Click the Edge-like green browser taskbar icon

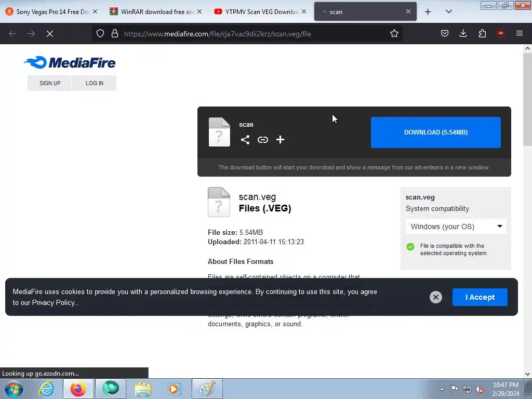[111, 389]
